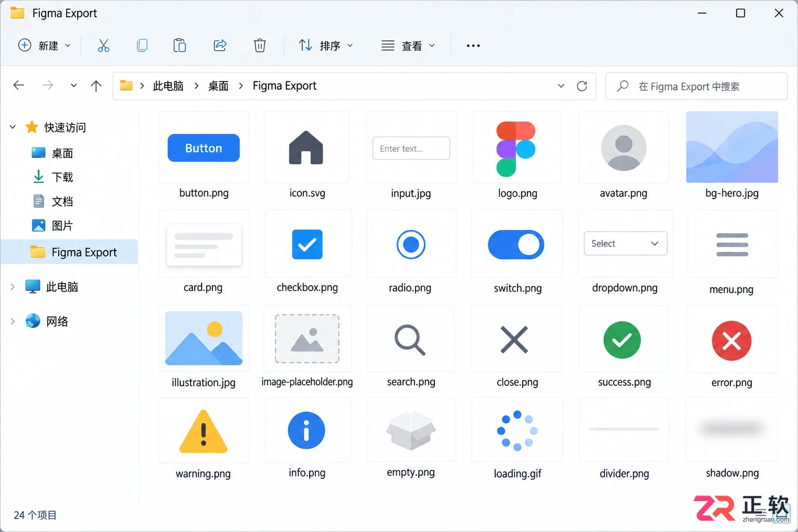Select the checkbox.png file thumbnail

(308, 244)
